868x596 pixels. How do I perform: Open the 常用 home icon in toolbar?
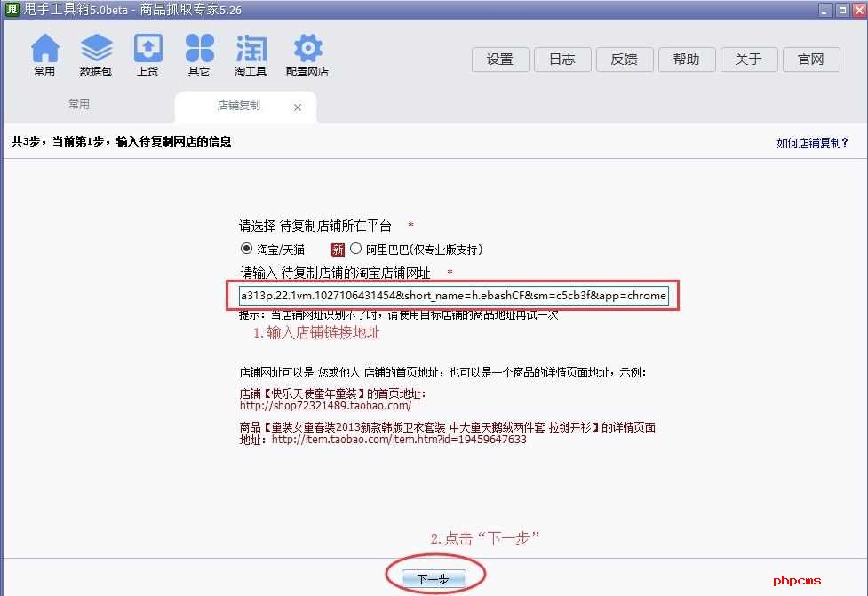44,55
